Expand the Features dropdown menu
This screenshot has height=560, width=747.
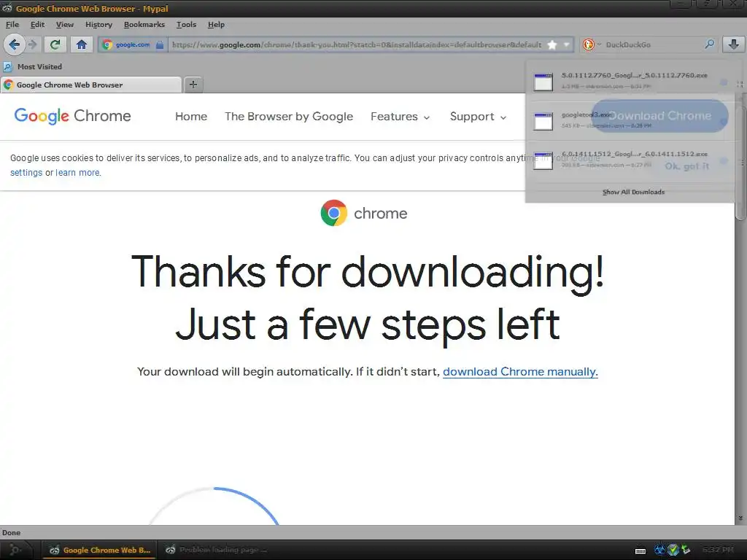pos(400,116)
